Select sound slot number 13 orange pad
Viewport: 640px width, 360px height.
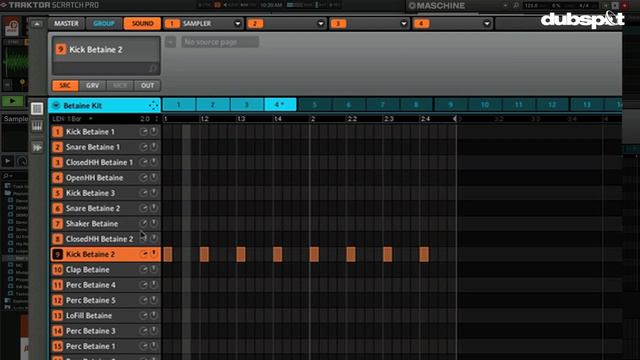click(58, 316)
